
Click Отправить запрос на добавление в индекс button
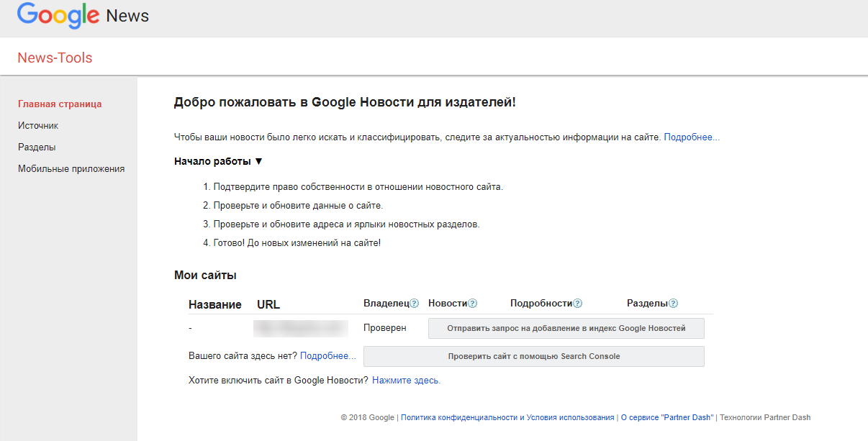pos(566,328)
